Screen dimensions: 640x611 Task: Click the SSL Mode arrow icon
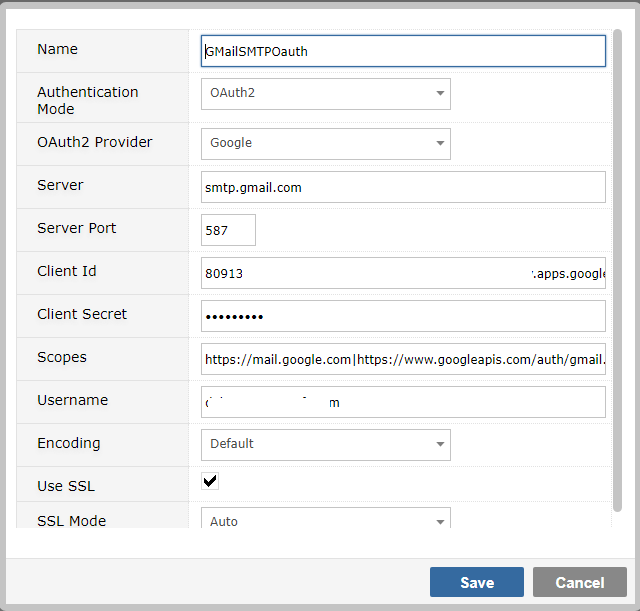click(x=440, y=522)
